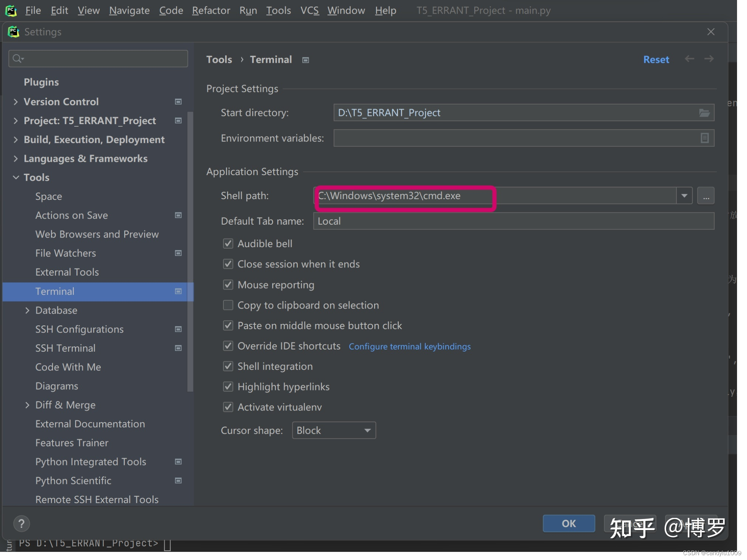The height and width of the screenshot is (560, 747).
Task: Click the External Tools icon in sidebar
Action: [66, 272]
